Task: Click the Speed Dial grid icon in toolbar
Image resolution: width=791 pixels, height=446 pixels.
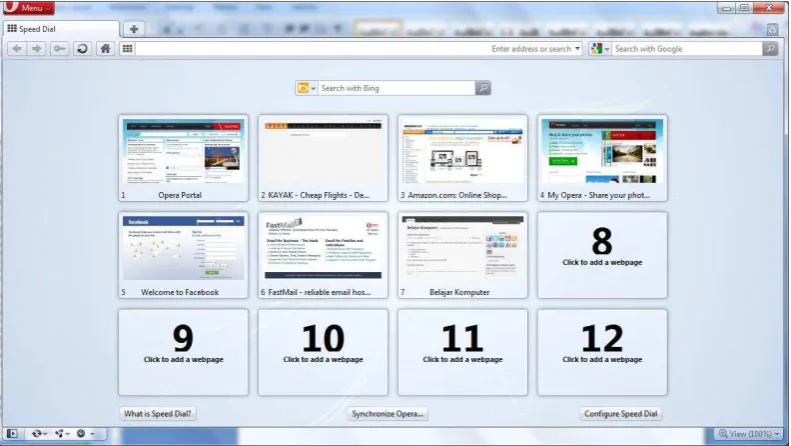Action: pyautogui.click(x=128, y=48)
